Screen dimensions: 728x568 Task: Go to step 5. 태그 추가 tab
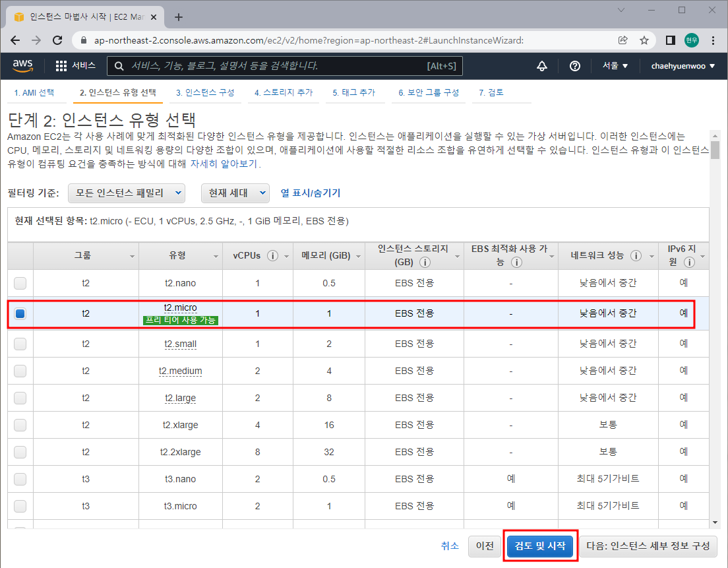[354, 92]
